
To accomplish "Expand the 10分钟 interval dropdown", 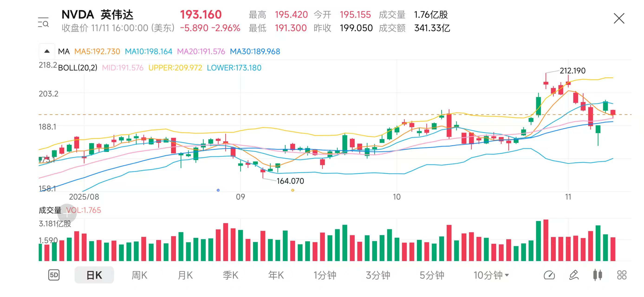I will click(491, 275).
